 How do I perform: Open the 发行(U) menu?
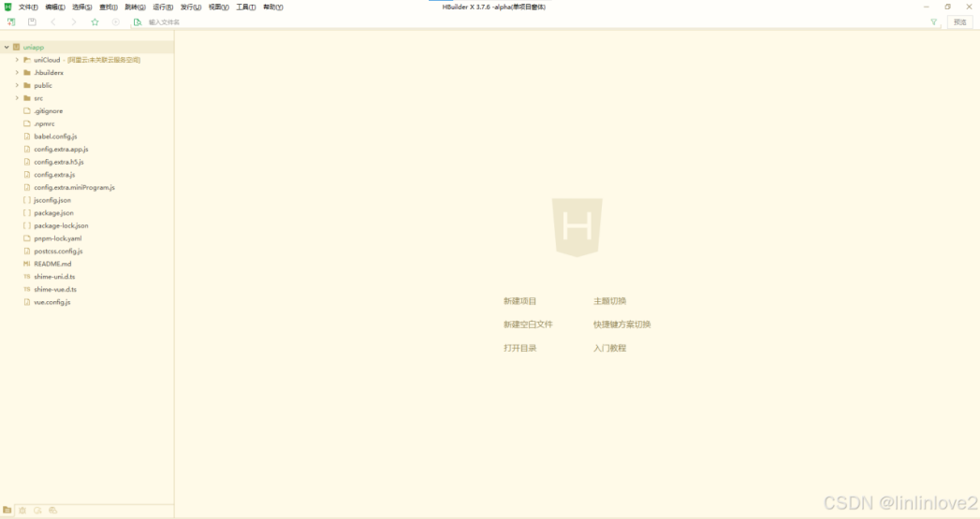[191, 7]
